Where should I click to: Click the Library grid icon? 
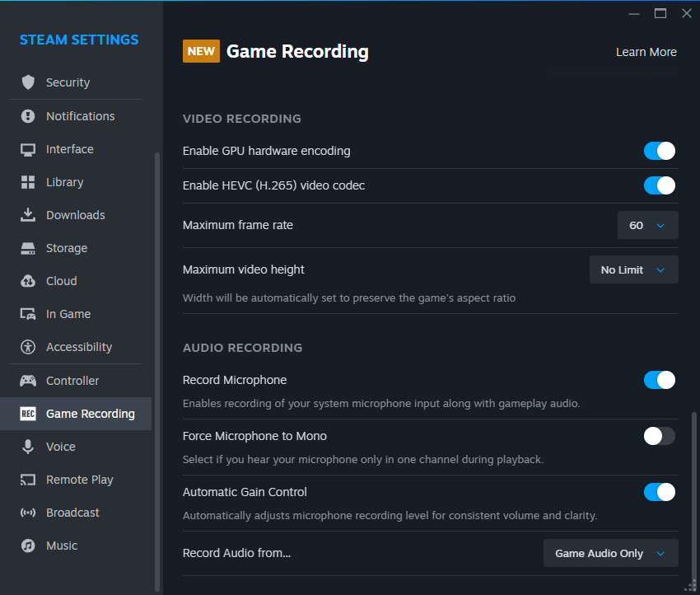point(28,182)
